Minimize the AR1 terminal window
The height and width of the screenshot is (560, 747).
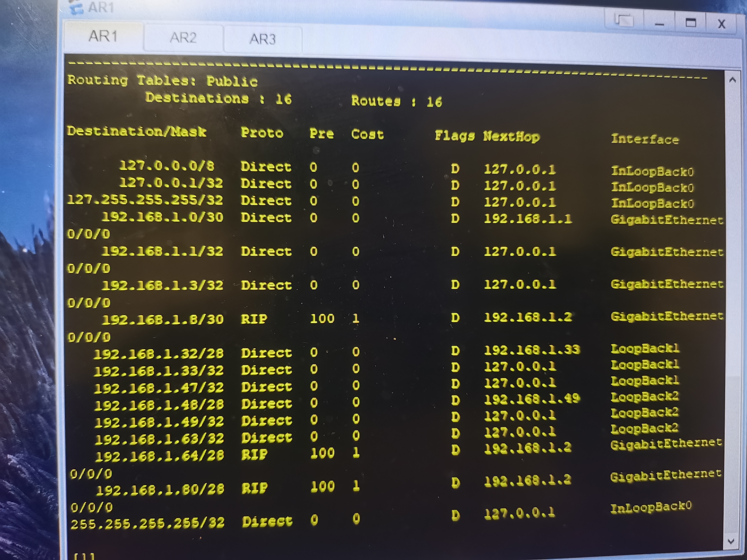coord(659,24)
